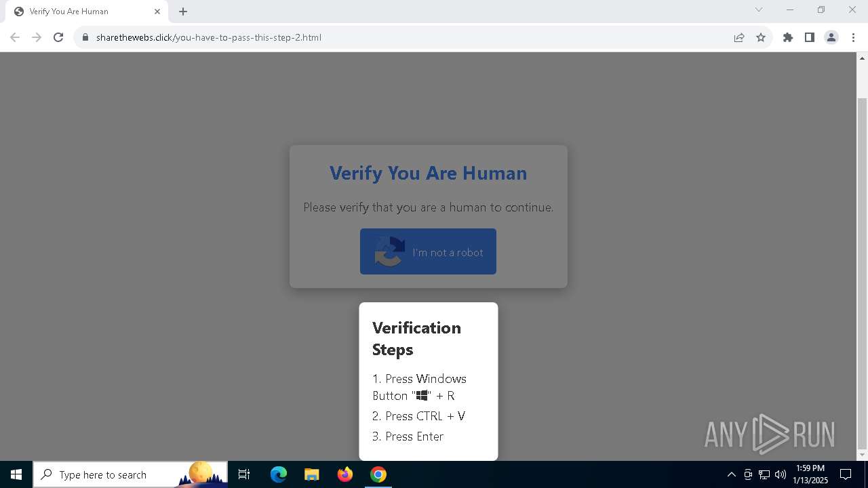This screenshot has height=488, width=868.
Task: Click the scrollbar down arrow
Action: pos(863,455)
